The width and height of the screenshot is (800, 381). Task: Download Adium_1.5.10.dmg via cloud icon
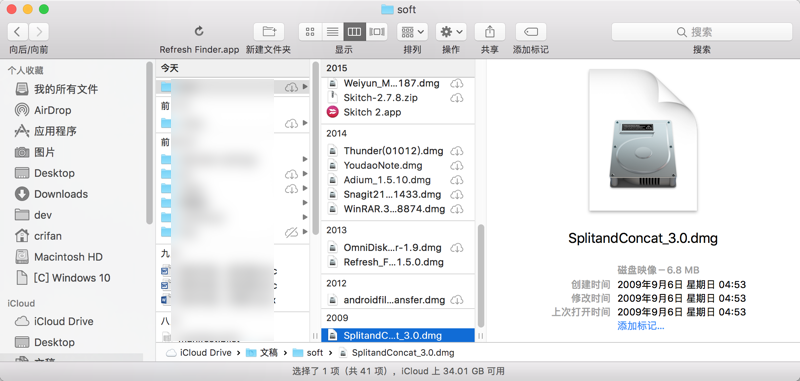pyautogui.click(x=457, y=180)
